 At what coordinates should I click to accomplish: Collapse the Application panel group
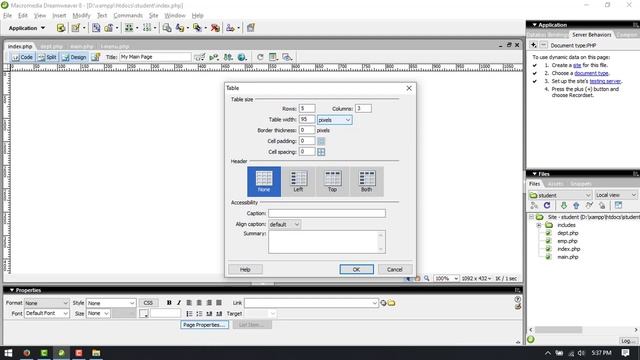click(534, 25)
